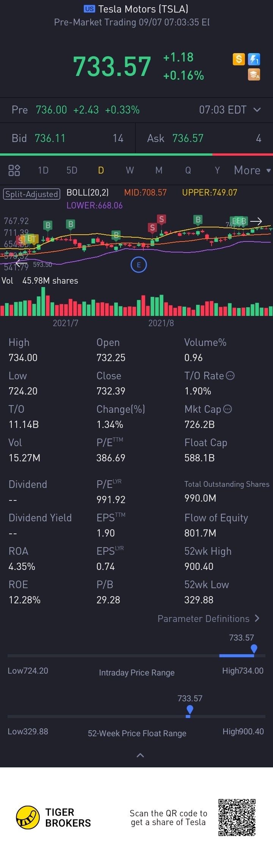This screenshot has width=273, height=868.
Task: Click the blue lightning bolt badge icon
Action: pyautogui.click(x=254, y=59)
